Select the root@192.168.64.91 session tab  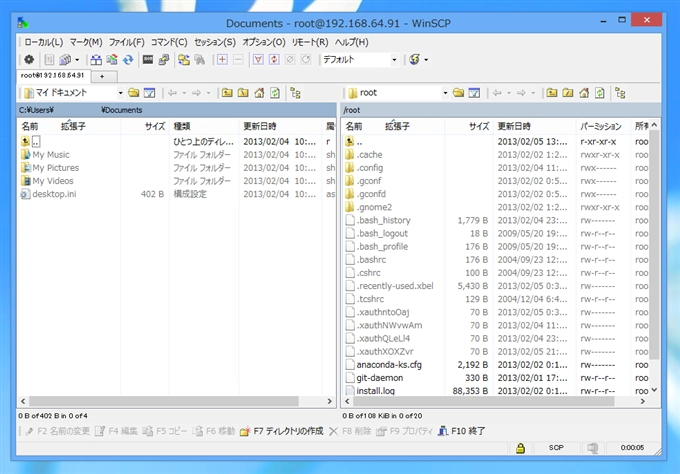click(x=53, y=75)
